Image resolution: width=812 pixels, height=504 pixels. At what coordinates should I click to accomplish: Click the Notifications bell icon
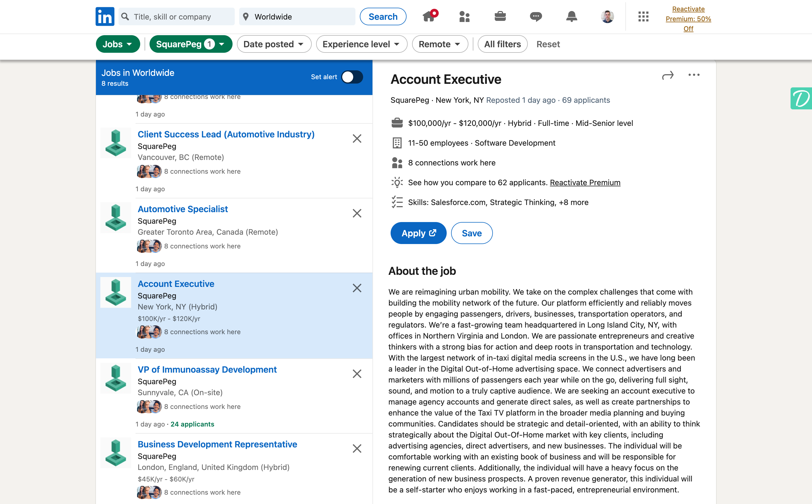[x=572, y=16]
